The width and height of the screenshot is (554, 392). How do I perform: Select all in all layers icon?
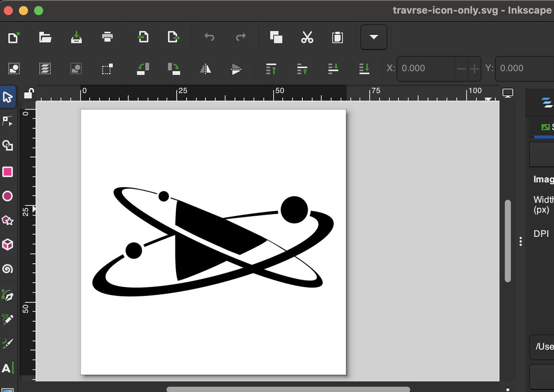pyautogui.click(x=45, y=69)
